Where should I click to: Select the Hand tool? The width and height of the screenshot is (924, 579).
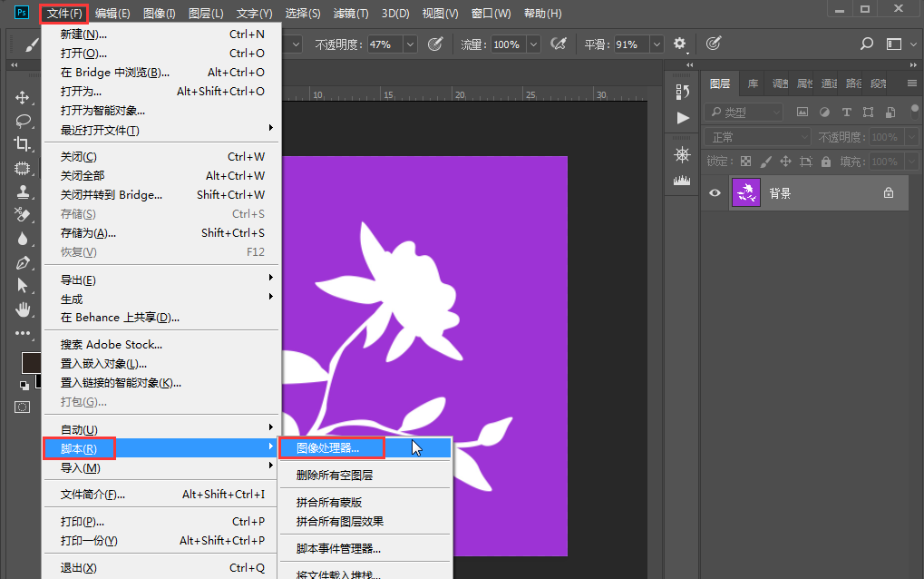(x=23, y=309)
